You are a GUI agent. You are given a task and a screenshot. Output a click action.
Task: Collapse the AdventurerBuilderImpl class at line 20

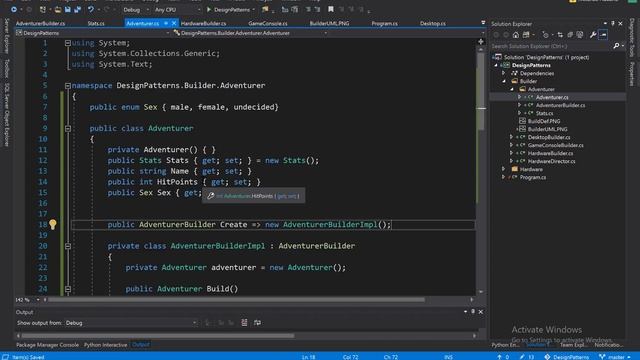[x=68, y=246]
